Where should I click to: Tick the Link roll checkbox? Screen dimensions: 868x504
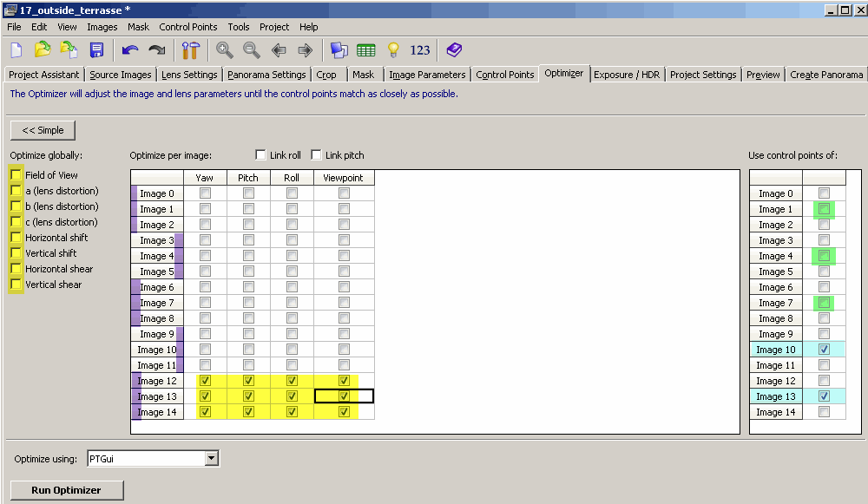(261, 155)
